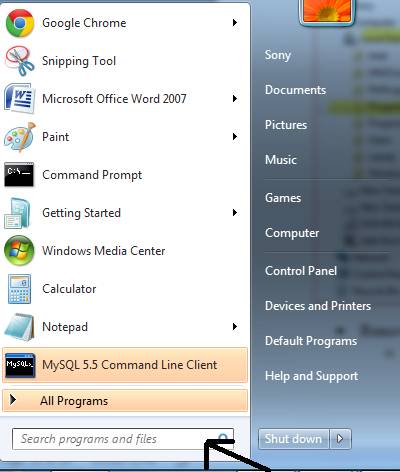The width and height of the screenshot is (400, 472).
Task: Open the Shut down options arrow
Action: [x=340, y=439]
